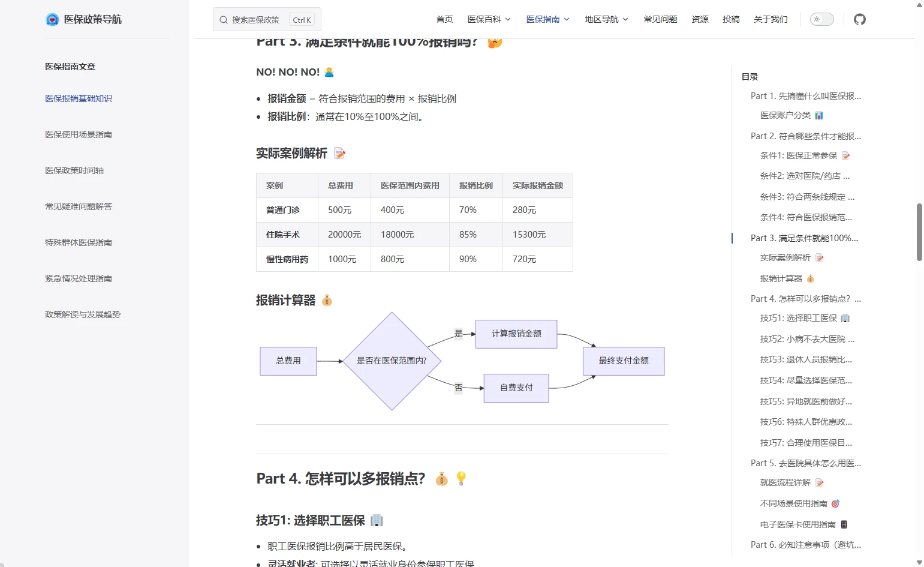
Task: Select 特殊群体医保指南 in the sidebar
Action: [79, 242]
